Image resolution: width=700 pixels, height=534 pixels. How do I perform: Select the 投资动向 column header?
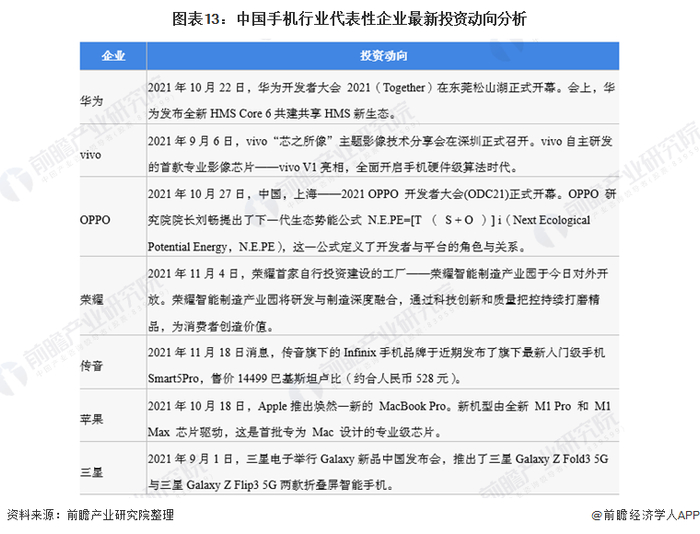(x=383, y=56)
